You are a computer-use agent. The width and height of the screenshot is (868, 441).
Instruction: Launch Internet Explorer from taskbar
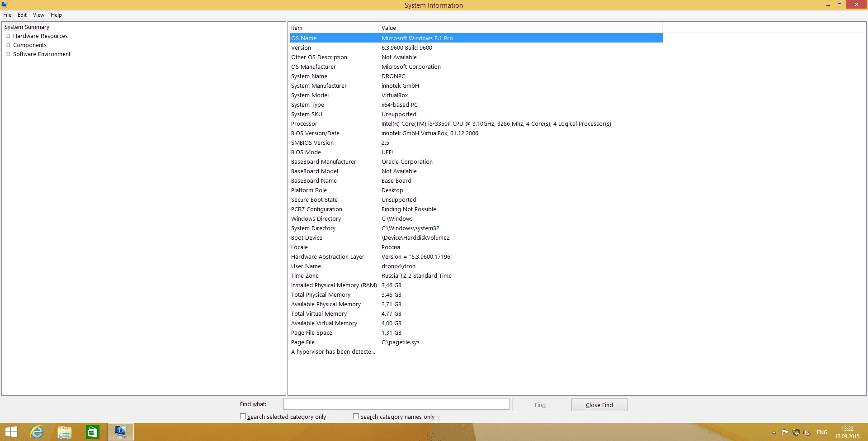[x=37, y=432]
